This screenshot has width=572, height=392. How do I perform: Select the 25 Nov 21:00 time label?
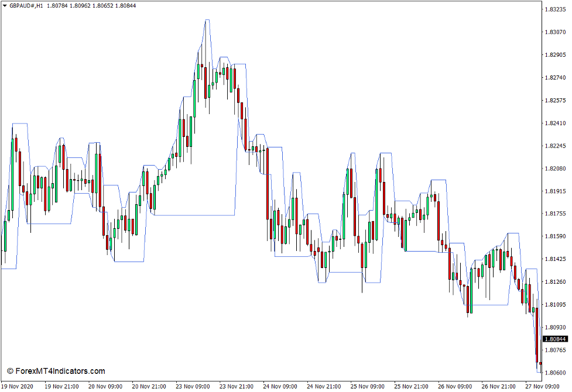click(x=412, y=386)
